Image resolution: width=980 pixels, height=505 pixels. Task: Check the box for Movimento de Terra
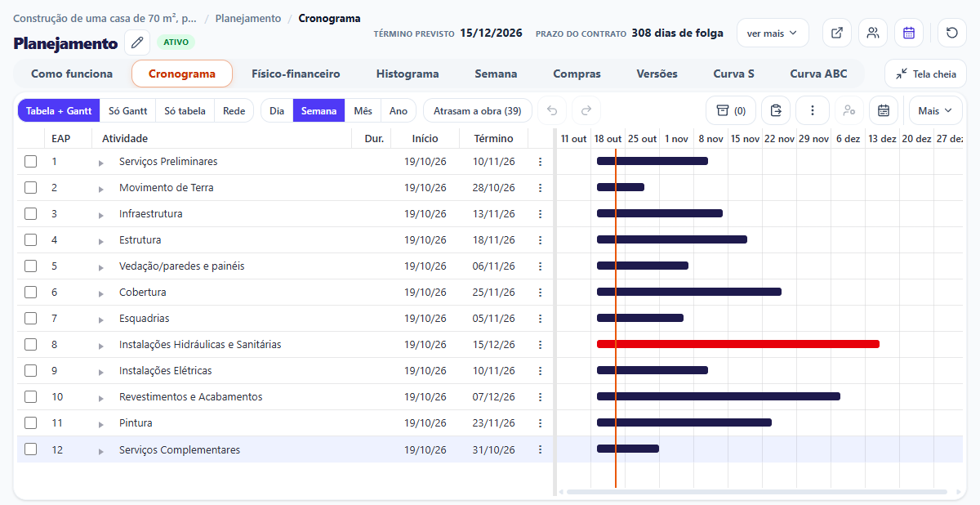[x=30, y=188]
